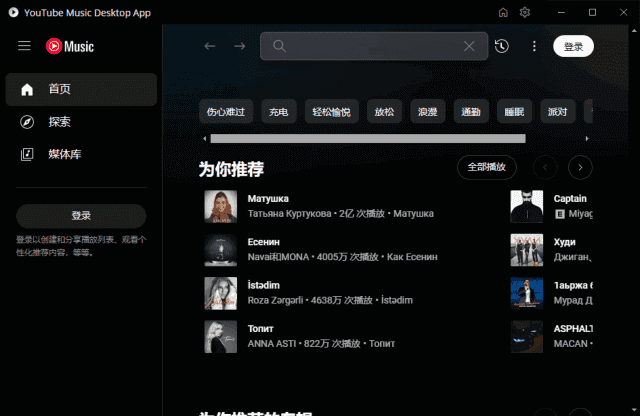
Task: Click the 全部播放 button
Action: point(487,167)
